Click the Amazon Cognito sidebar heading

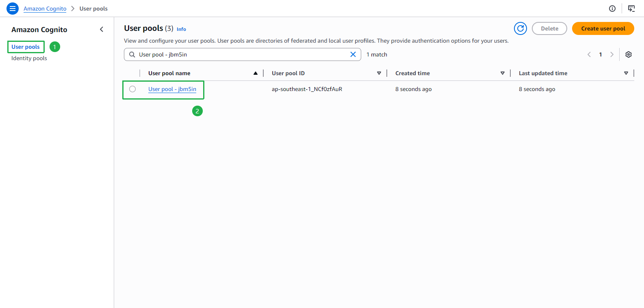tap(39, 30)
